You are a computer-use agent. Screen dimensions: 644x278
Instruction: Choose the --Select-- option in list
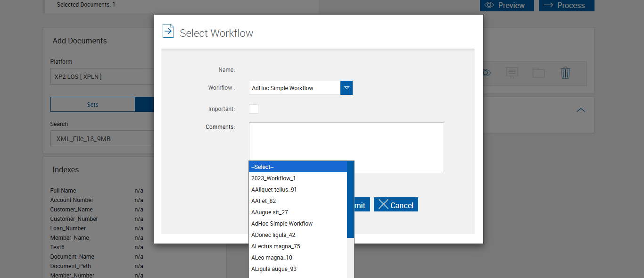tap(298, 167)
